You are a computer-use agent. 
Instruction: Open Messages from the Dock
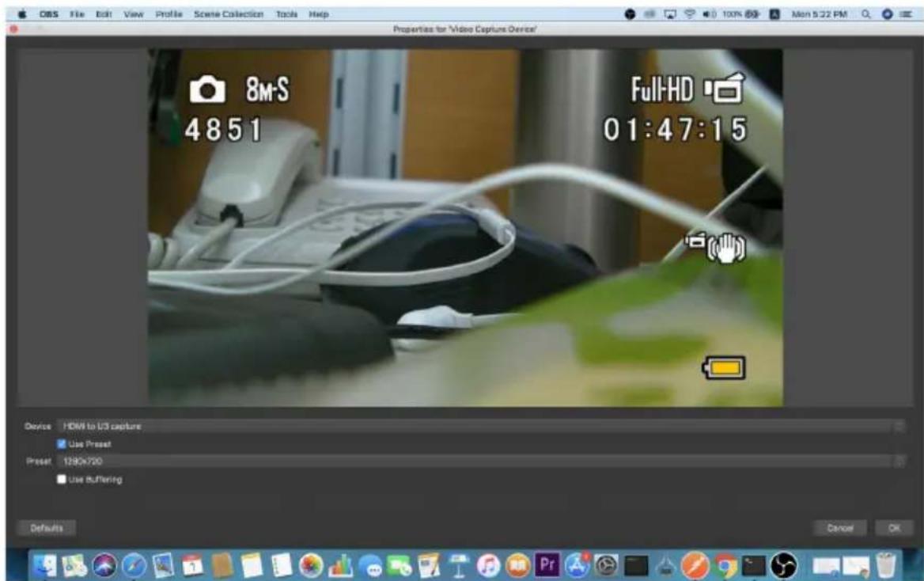coord(370,566)
